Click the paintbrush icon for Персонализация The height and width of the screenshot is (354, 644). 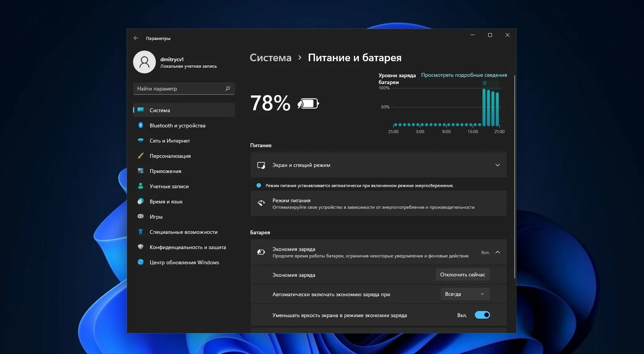[141, 156]
